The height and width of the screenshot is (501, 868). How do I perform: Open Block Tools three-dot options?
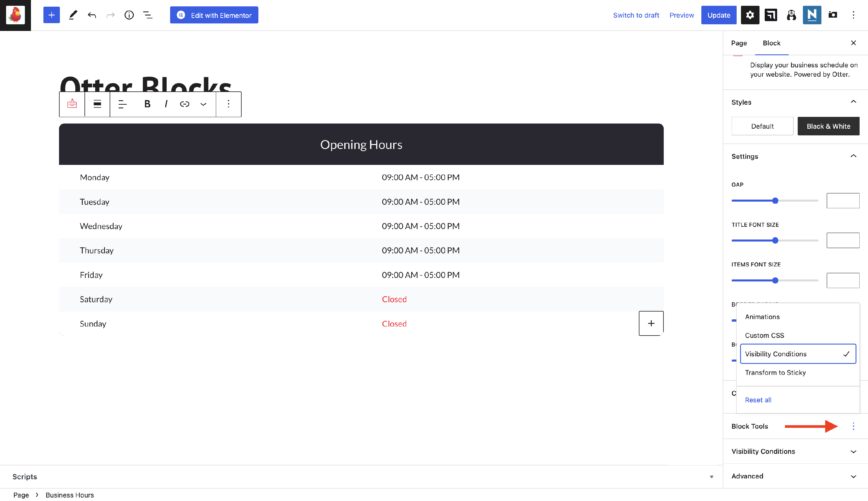click(x=853, y=426)
